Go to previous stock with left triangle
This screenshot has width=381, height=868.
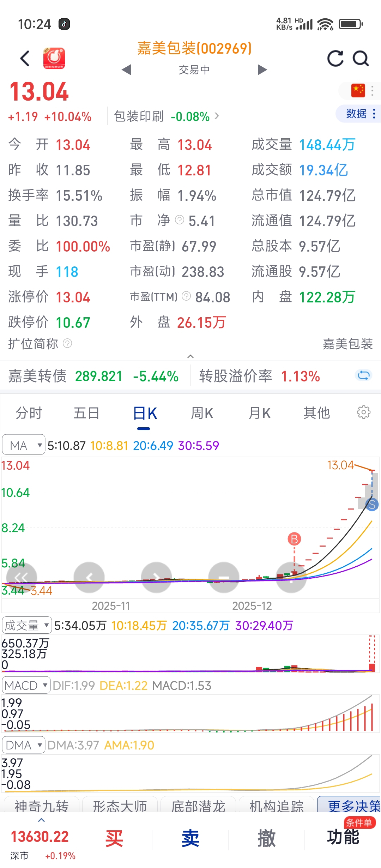pyautogui.click(x=126, y=70)
